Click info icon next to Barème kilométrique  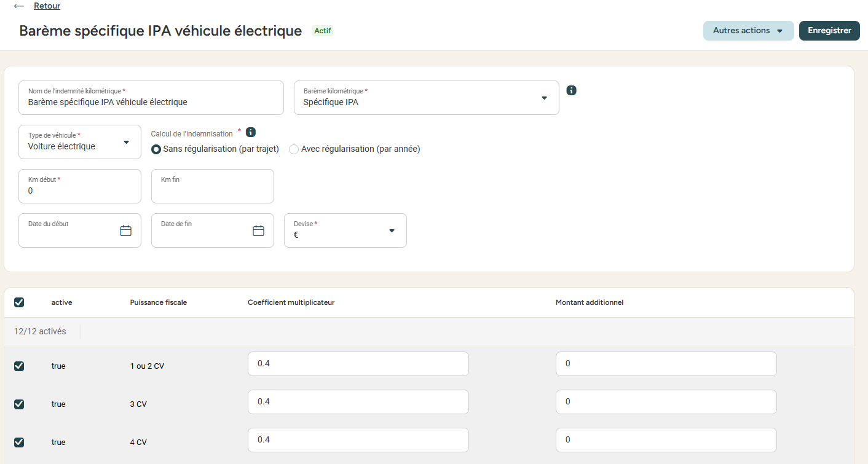coord(571,90)
